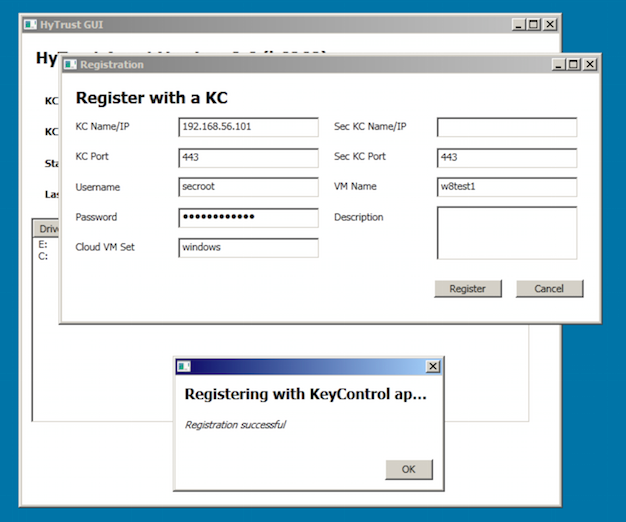The height and width of the screenshot is (522, 626).
Task: Click the registration progress dialog title icon
Action: pyautogui.click(x=184, y=366)
